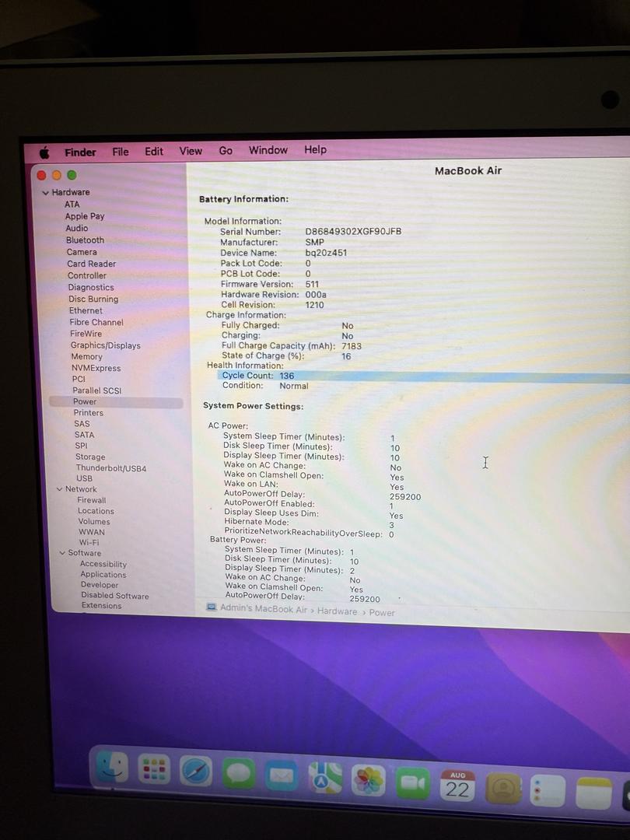Open the Help menu
Viewport: 630px width, 840px height.
pos(316,149)
